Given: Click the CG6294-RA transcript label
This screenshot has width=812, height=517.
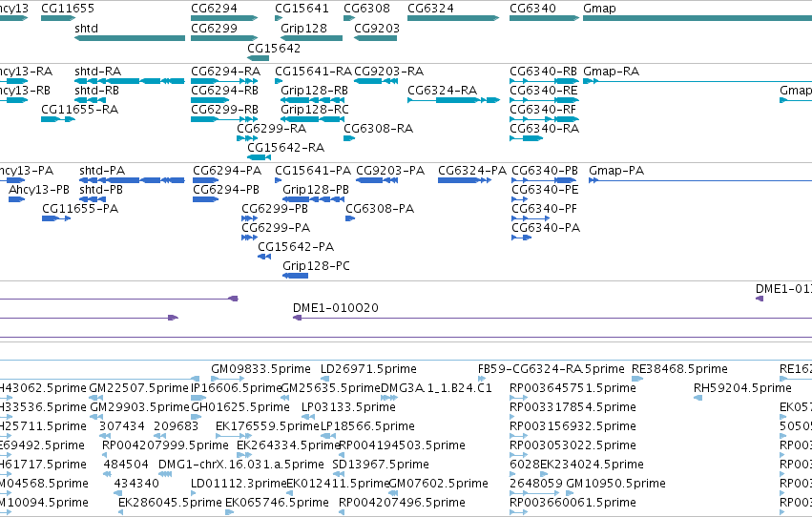Looking at the screenshot, I should 225,71.
